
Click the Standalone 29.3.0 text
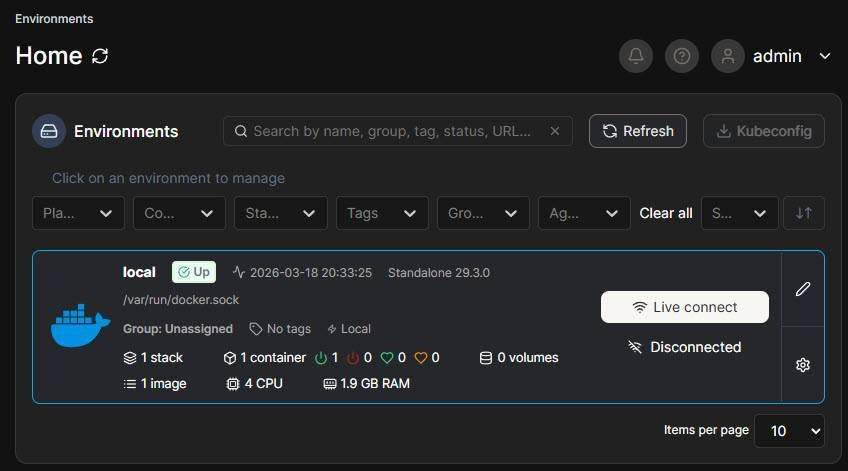[439, 273]
